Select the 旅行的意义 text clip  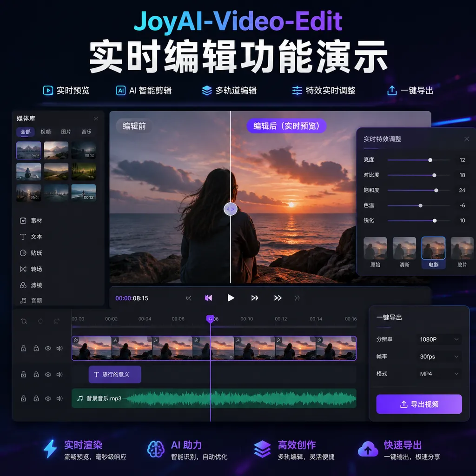point(115,374)
